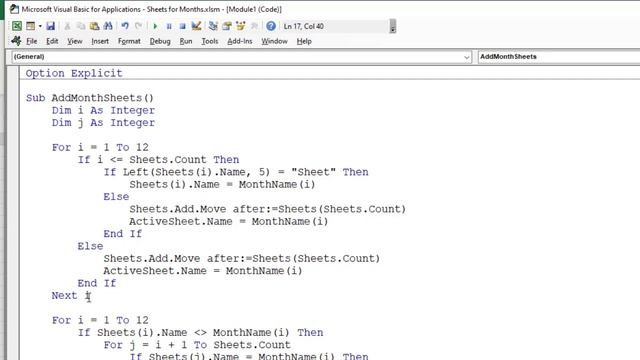Open the View menu
Screen dimensions: 640x360
pyautogui.click(x=75, y=41)
